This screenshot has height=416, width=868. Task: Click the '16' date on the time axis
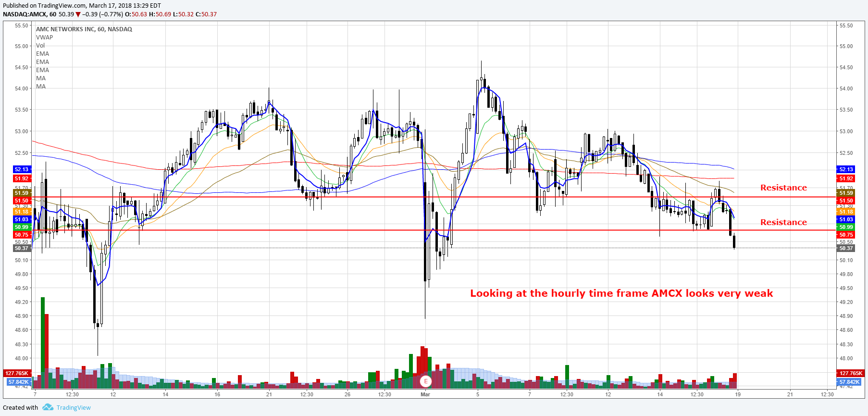[217, 394]
